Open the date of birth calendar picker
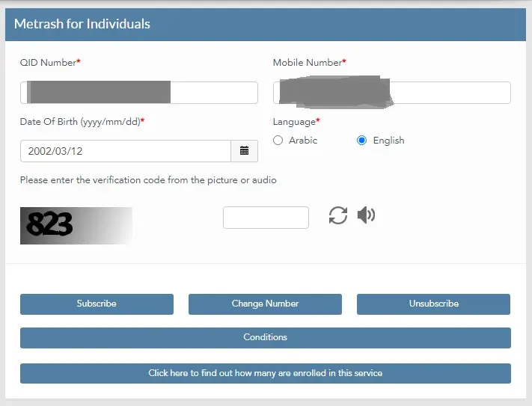Screen dimensions: 532x406 pos(244,151)
